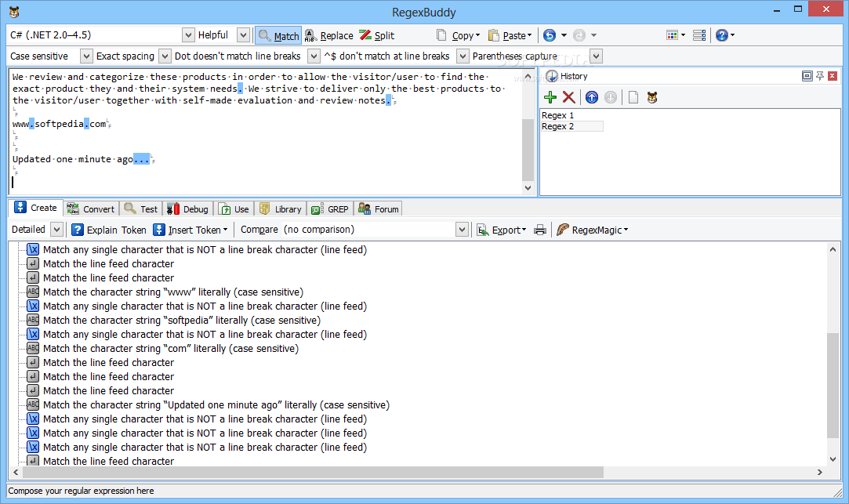Add a new regex with green plus icon
The width and height of the screenshot is (849, 504).
point(550,97)
